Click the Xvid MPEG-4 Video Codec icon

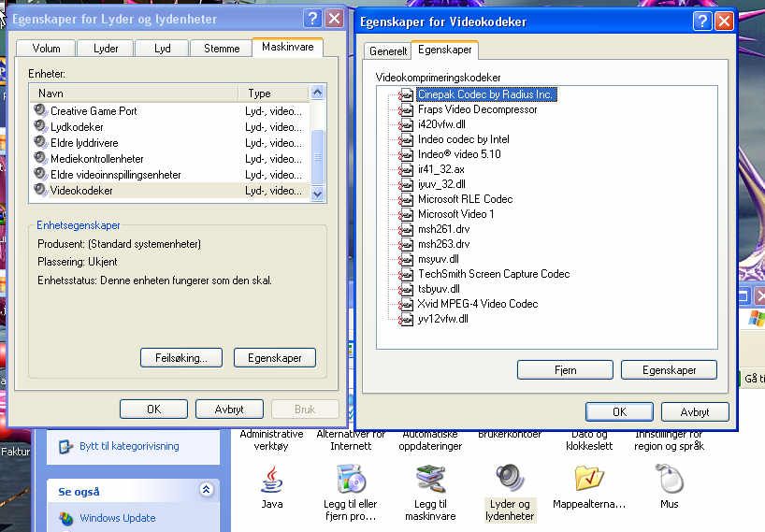tap(406, 304)
